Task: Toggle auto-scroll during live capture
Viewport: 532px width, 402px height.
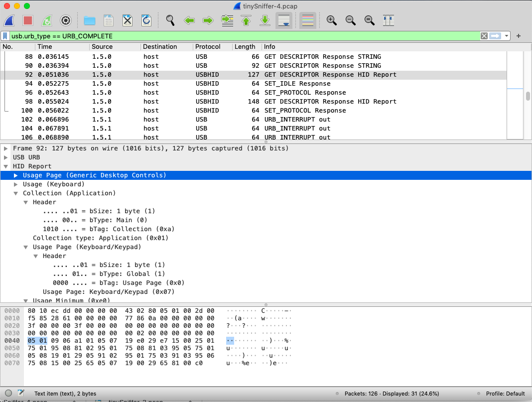Action: click(x=284, y=21)
